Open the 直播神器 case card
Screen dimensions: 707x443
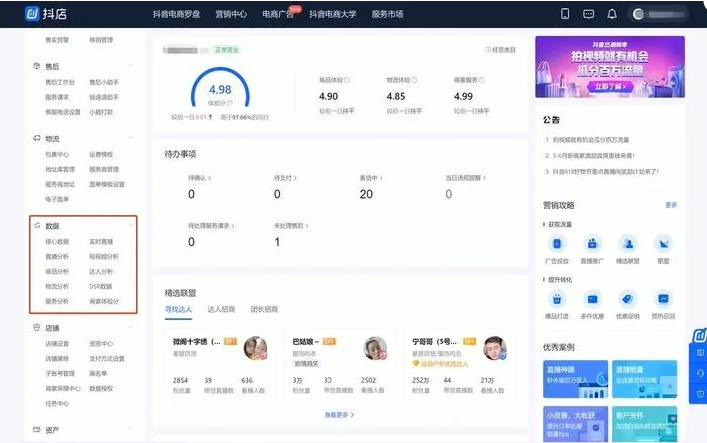575,379
